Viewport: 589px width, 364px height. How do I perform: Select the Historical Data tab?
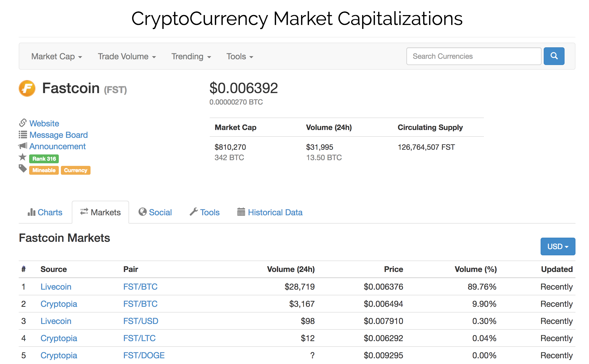point(275,212)
